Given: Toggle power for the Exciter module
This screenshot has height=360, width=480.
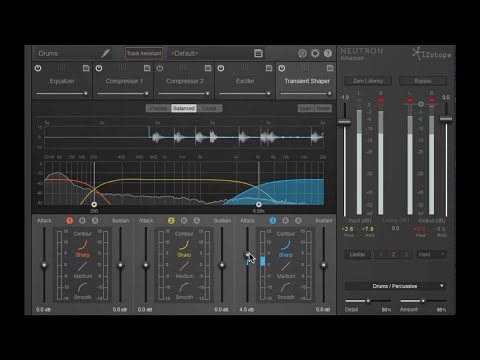Looking at the screenshot, I should coord(221,68).
